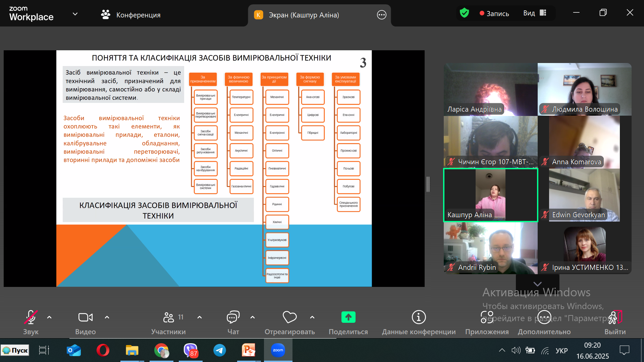The image size is (644, 362).
Task: Click the Выйти leave meeting button
Action: (x=615, y=322)
